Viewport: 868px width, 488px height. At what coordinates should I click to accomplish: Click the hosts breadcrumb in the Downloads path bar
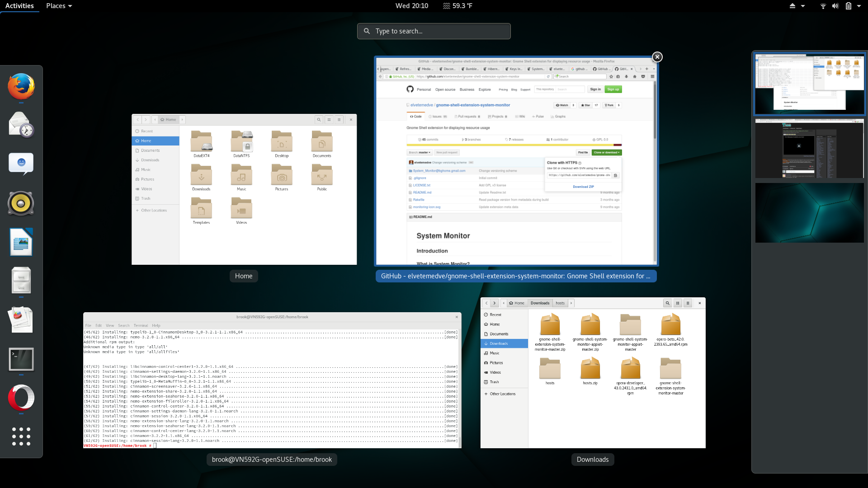pyautogui.click(x=560, y=303)
